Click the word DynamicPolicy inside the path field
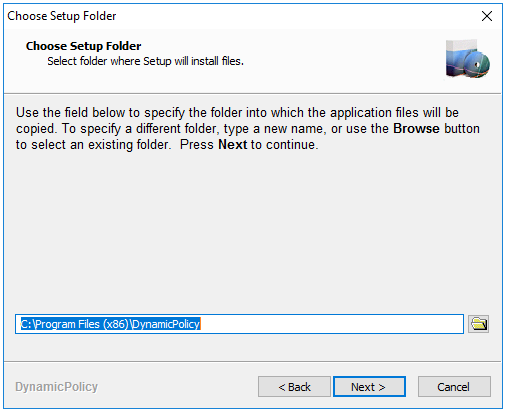Screen dimensions: 507x413 [166, 324]
